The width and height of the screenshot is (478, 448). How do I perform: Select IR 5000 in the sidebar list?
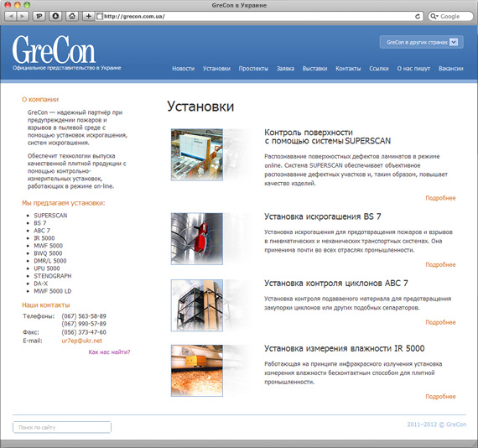click(x=44, y=238)
